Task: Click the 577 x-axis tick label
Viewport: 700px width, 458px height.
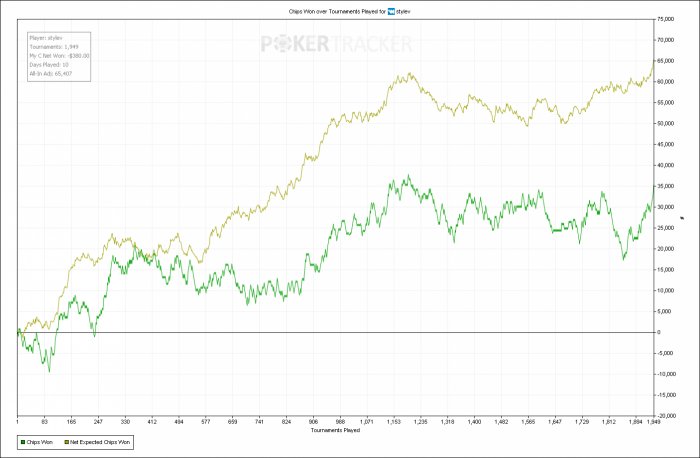Action: pos(206,422)
